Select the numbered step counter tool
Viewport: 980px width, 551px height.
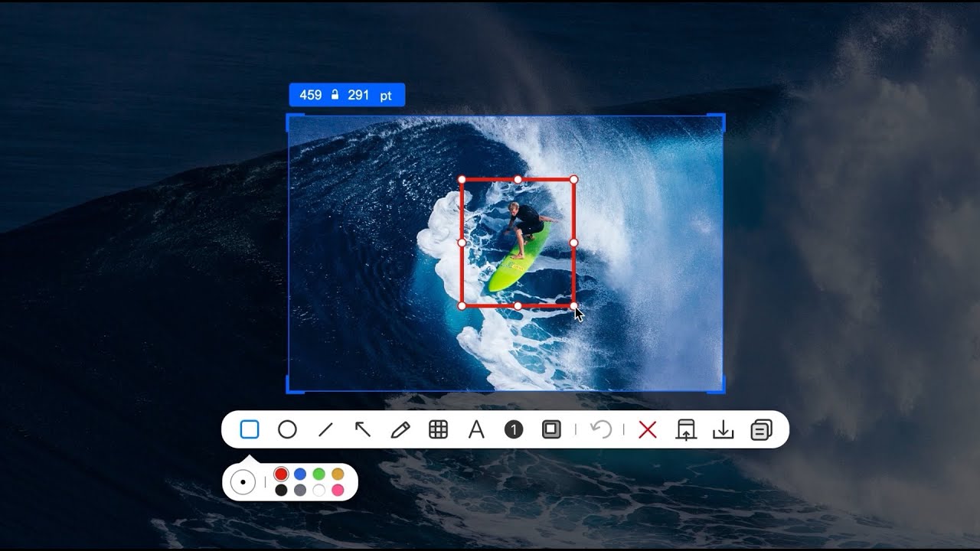click(x=514, y=430)
